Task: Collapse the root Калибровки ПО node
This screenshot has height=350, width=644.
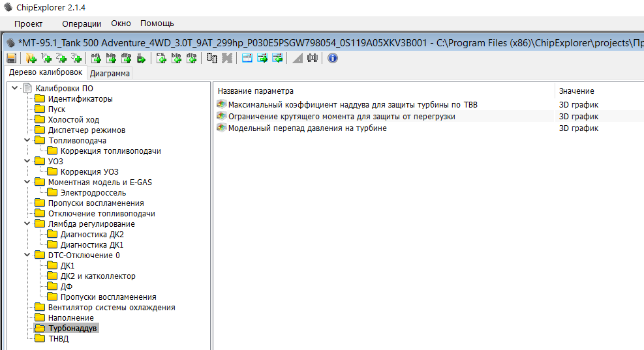Action: pyautogui.click(x=15, y=89)
